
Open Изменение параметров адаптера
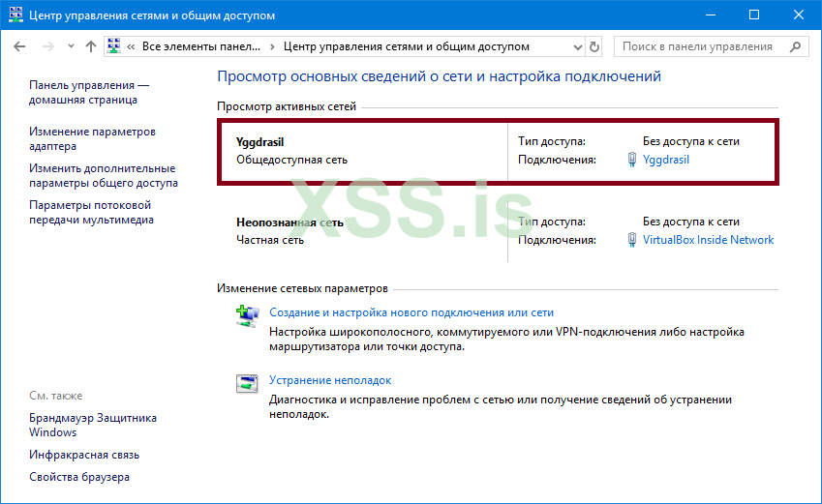tap(92, 139)
